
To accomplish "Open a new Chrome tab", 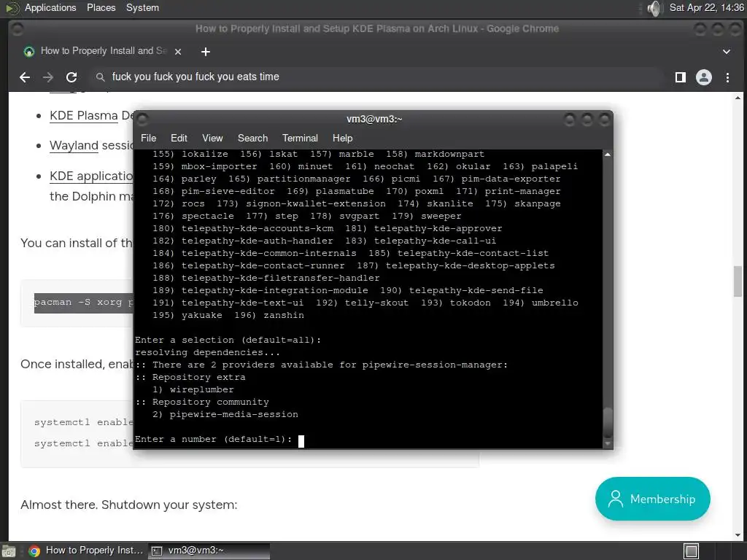I will pos(205,52).
